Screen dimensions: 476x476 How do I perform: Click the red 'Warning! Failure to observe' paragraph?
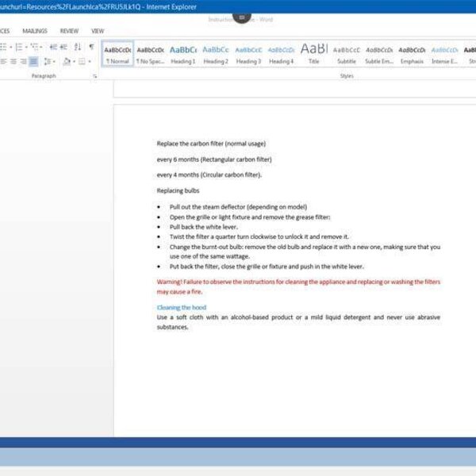click(298, 286)
